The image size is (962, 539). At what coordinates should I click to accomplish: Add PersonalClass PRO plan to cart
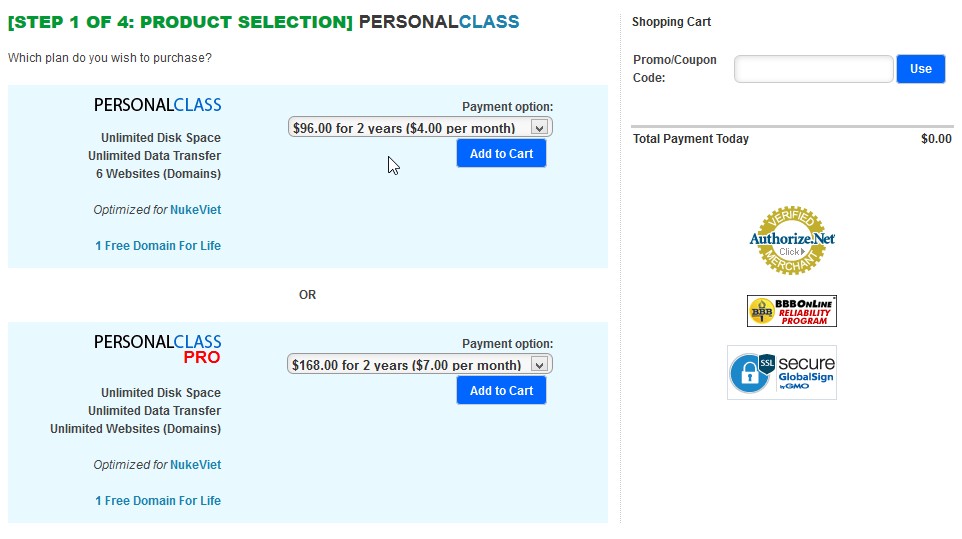click(x=501, y=391)
